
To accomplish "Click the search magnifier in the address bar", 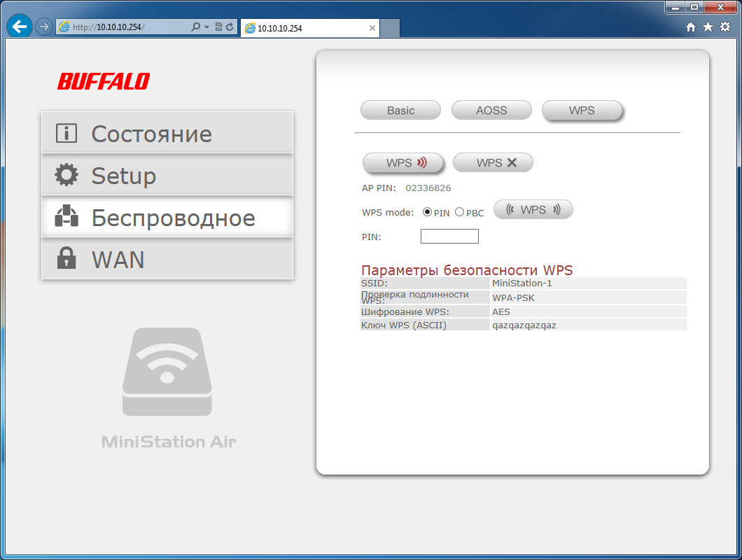I will point(195,27).
